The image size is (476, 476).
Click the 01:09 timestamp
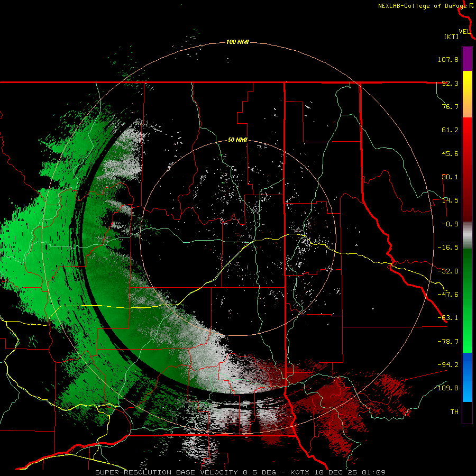coord(373,472)
